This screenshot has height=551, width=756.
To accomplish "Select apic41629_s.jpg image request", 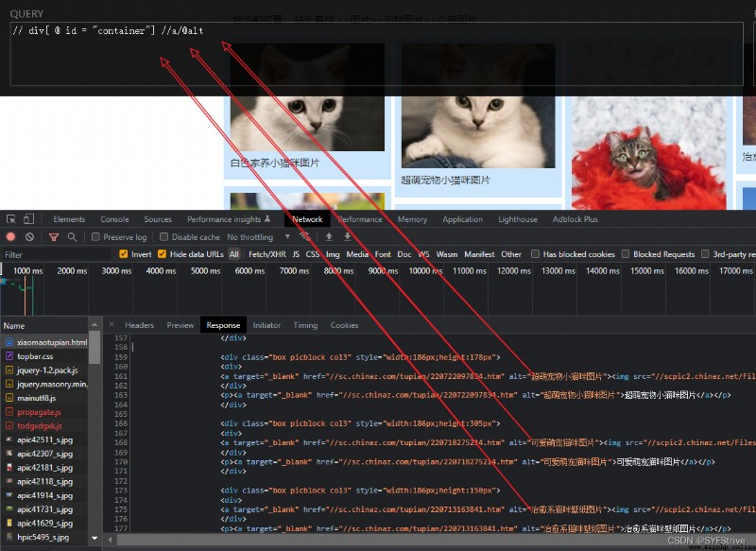I will pyautogui.click(x=46, y=523).
